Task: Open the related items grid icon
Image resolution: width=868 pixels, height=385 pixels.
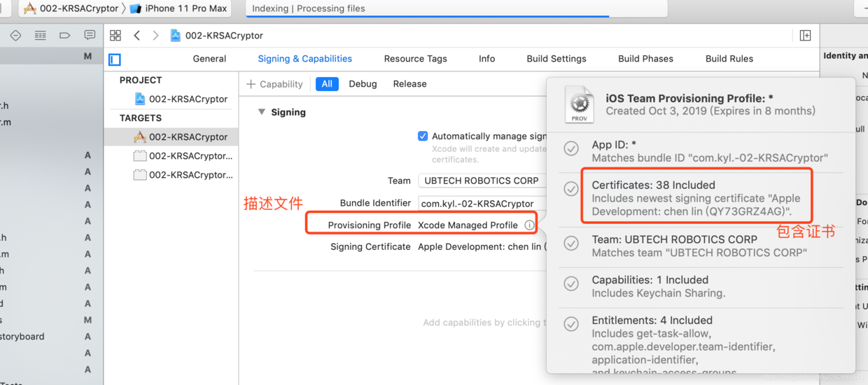Action: [115, 35]
